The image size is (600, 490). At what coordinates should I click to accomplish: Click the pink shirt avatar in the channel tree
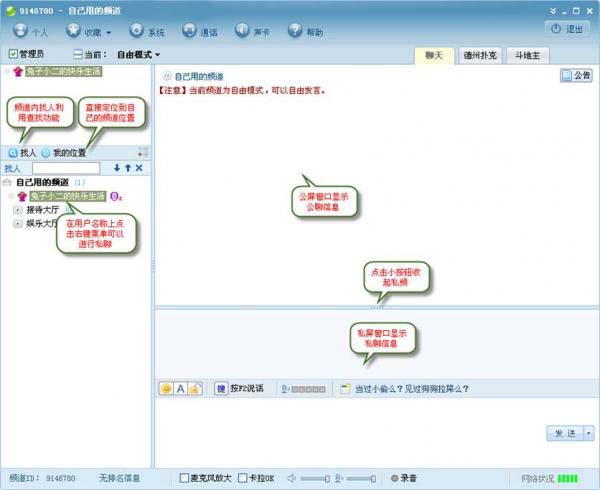(x=22, y=197)
